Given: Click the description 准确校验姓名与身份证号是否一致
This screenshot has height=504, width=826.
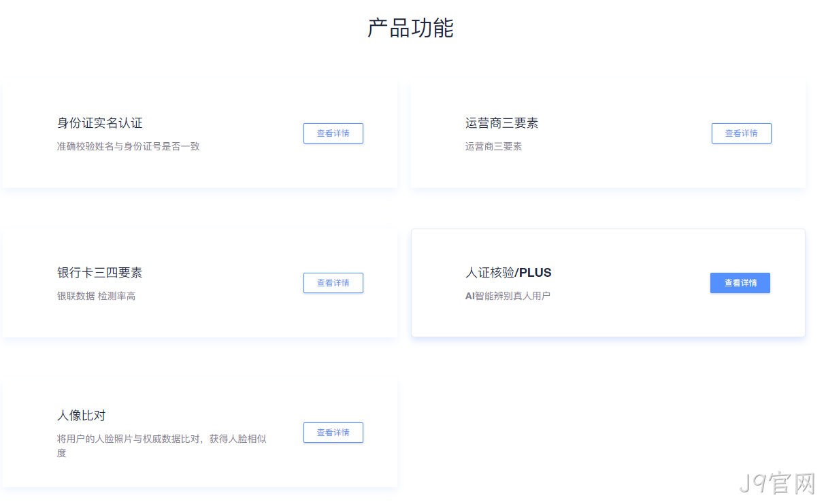Looking at the screenshot, I should [x=129, y=146].
